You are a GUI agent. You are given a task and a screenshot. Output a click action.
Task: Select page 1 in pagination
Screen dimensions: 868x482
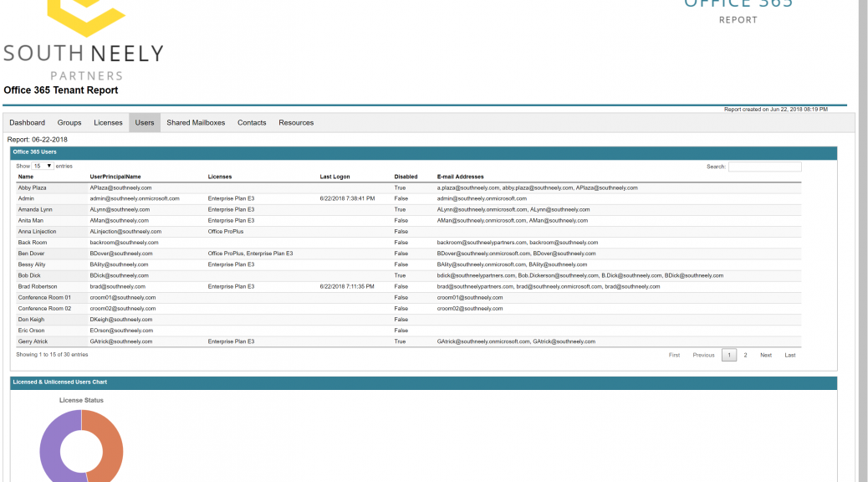[729, 355]
